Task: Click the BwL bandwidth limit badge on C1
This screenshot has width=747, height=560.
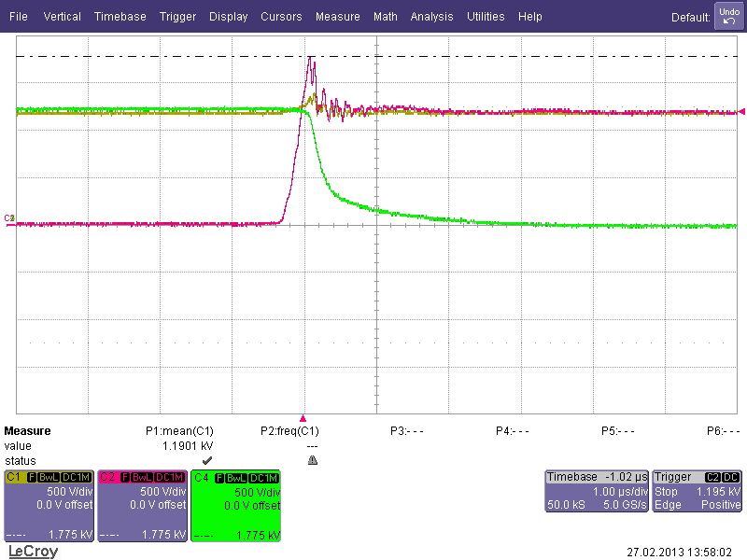Action: (x=49, y=477)
